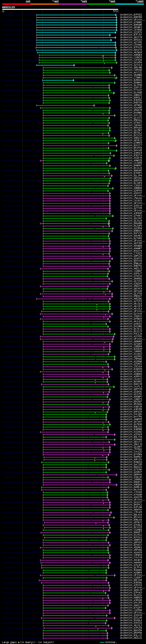The height and width of the screenshot is (644, 146).
Task: Select the UniRef100_P73037 label
Action: click(131, 90)
